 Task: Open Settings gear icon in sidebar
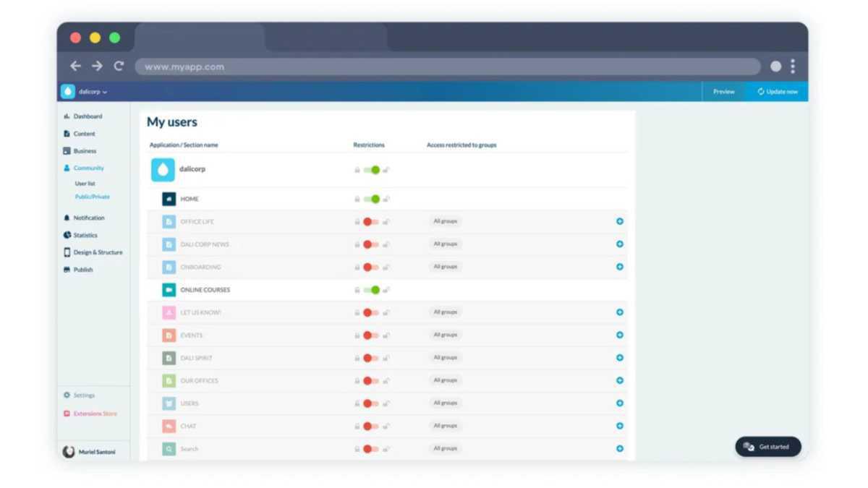point(67,395)
